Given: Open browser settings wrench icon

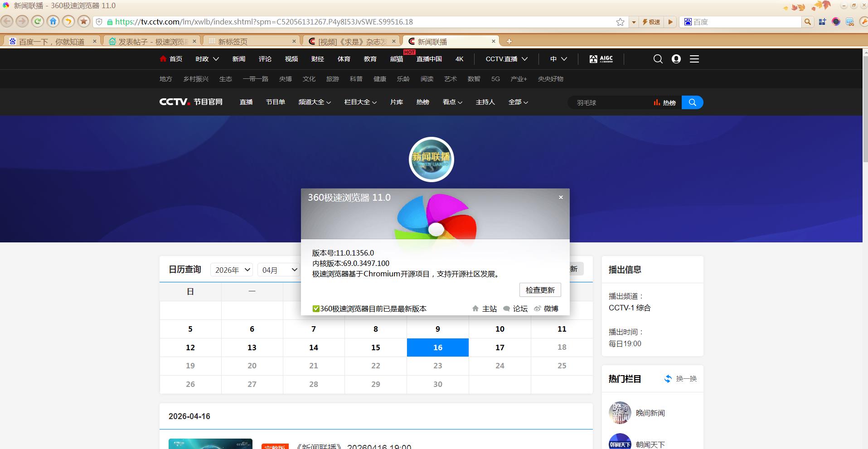Looking at the screenshot, I should coord(863,22).
